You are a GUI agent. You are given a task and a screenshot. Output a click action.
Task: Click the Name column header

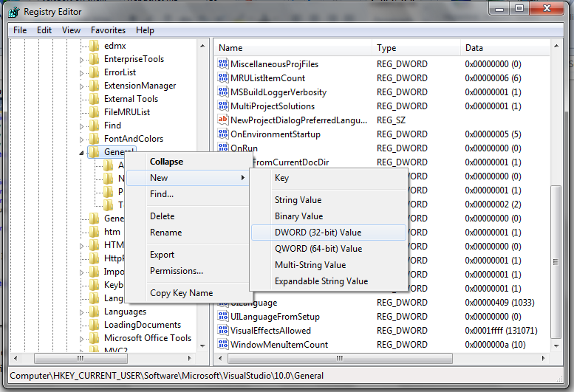pos(293,48)
